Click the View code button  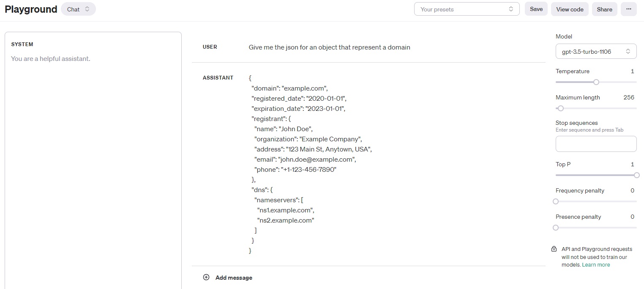click(569, 9)
